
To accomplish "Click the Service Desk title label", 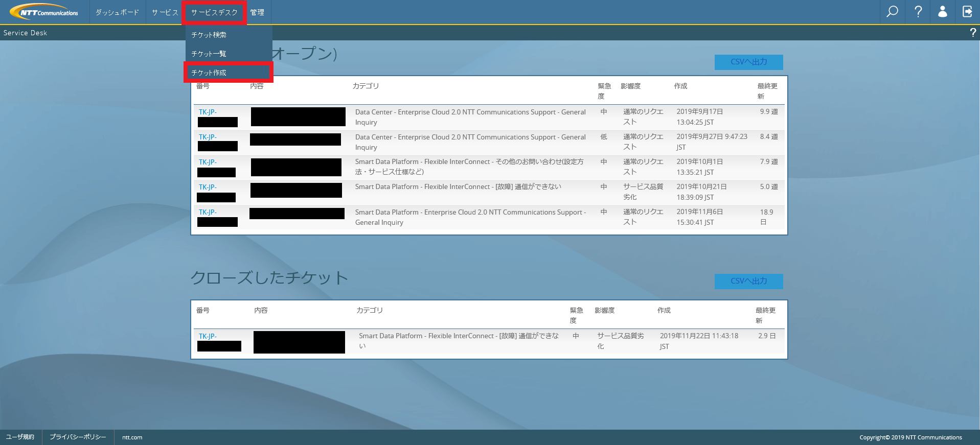I will tap(25, 33).
